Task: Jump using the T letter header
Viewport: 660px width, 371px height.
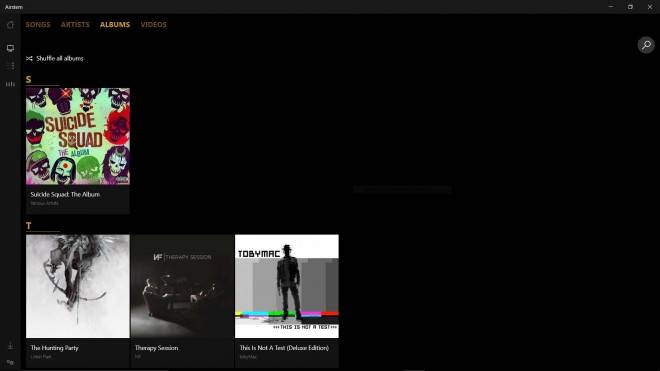Action: click(29, 226)
